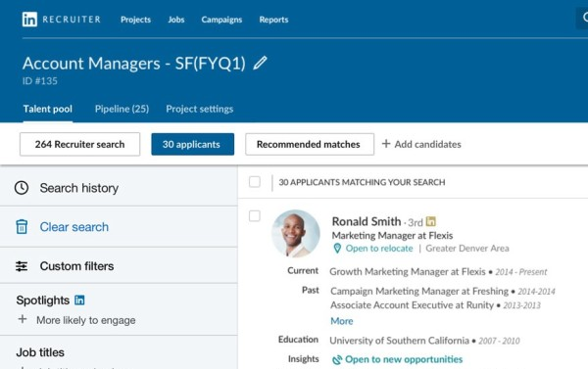Screen dimensions: 588x369
Task: Click Ronald Smith's profile photo
Action: point(296,233)
